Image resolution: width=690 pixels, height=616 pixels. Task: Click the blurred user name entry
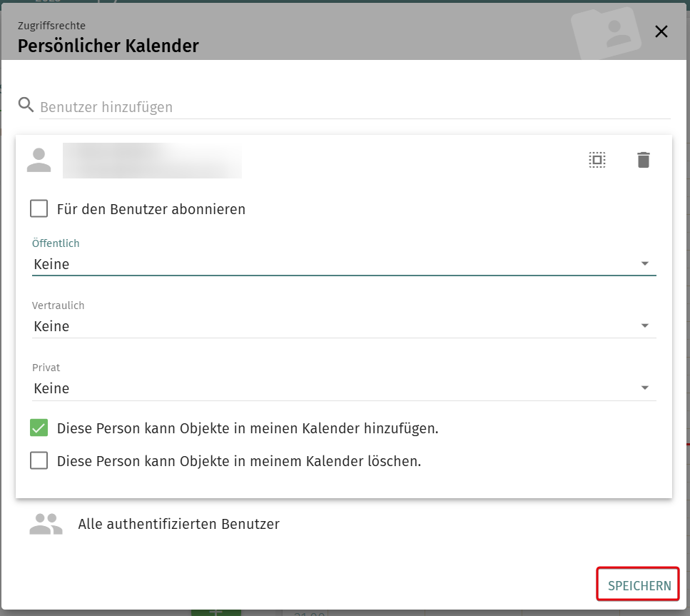[x=152, y=158]
